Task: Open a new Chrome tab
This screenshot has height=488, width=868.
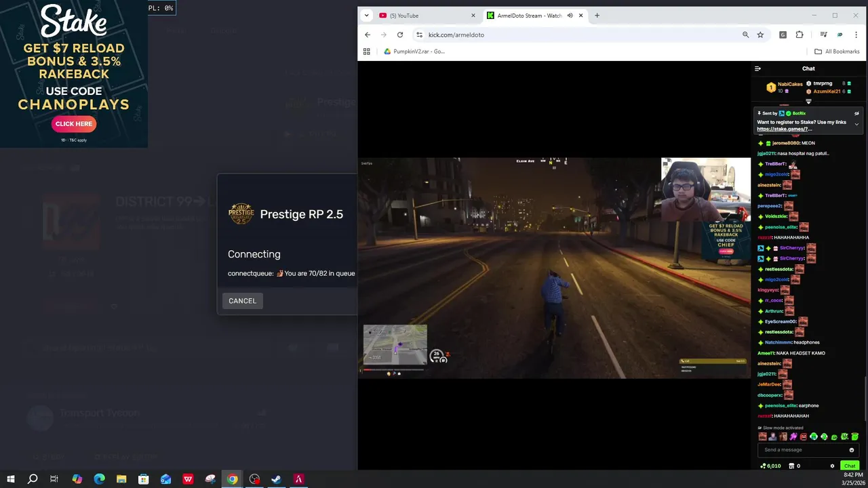Action: [x=597, y=16]
